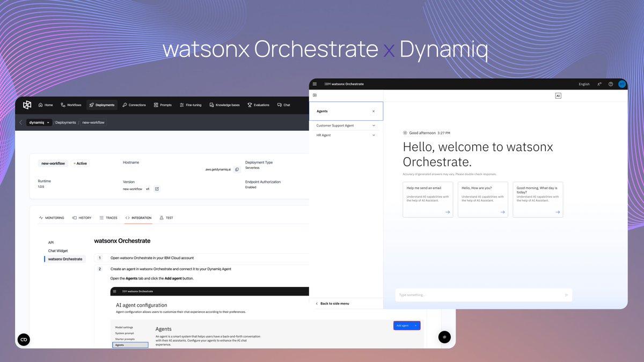
Task: Open Chat in Dynamiq navbar
Action: [284, 105]
